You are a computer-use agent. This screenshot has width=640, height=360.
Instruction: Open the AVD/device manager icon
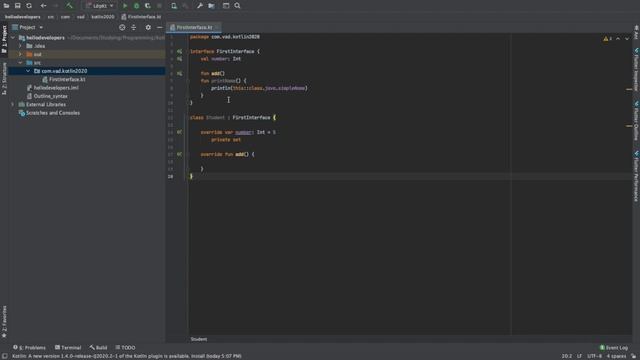[x=174, y=6]
